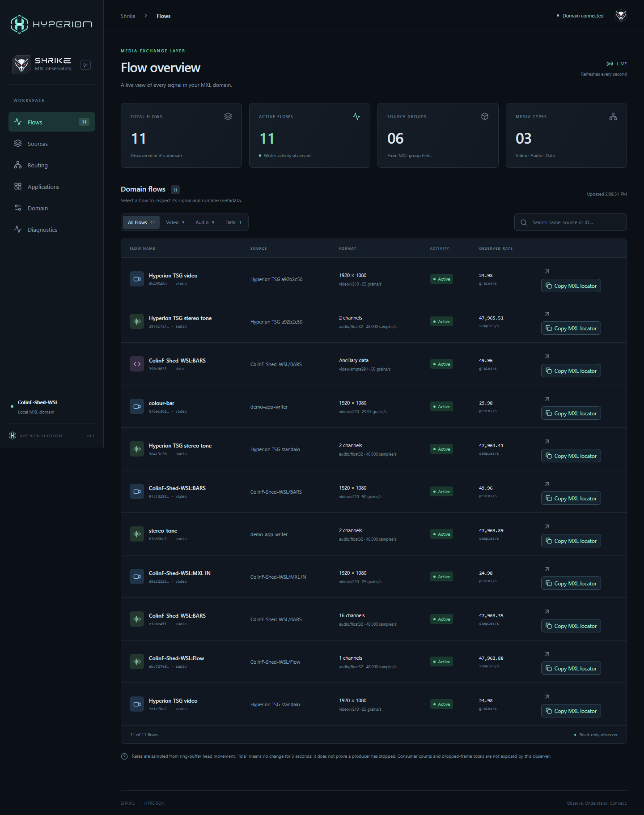Copy MXL locator for ColinF-Shed-WSL:Flow
This screenshot has width=644, height=815.
[571, 668]
